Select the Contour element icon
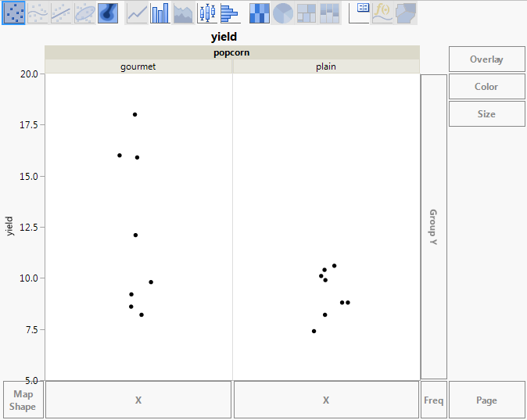 tap(108, 13)
